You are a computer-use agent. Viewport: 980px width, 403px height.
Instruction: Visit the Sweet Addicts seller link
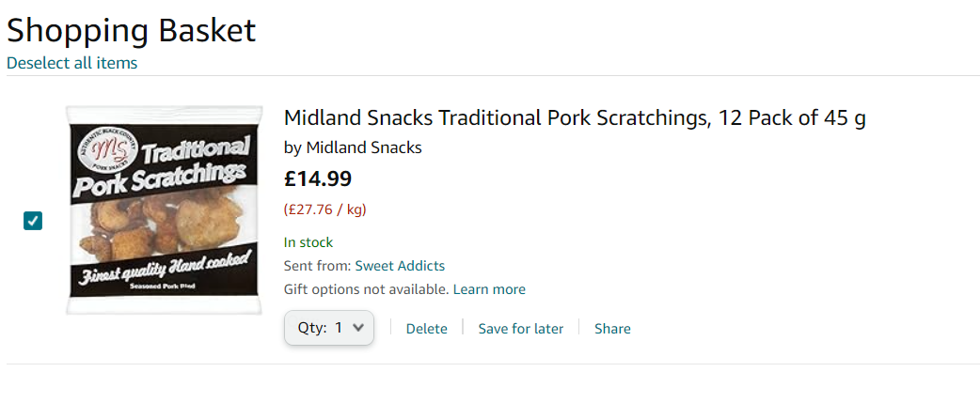pos(400,266)
